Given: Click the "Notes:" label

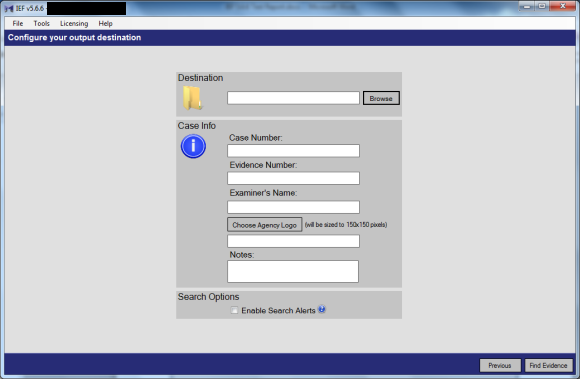Looking at the screenshot, I should click(x=242, y=255).
